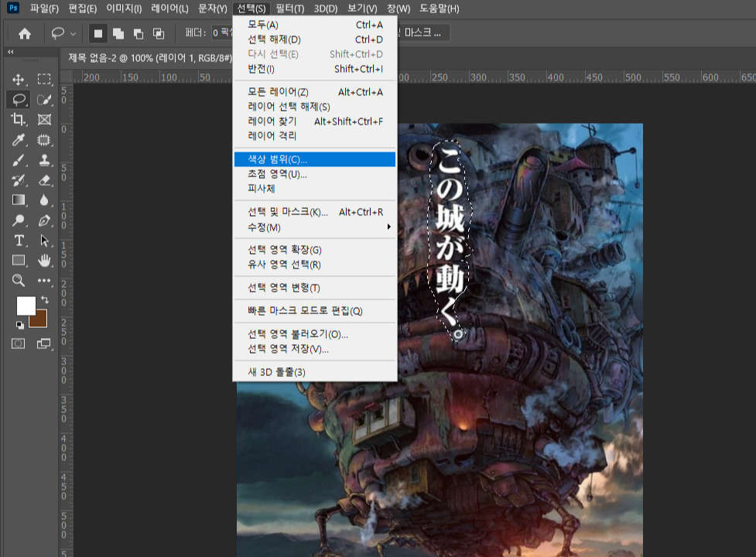This screenshot has height=557, width=756.
Task: Select the Dodge tool
Action: pos(19,220)
